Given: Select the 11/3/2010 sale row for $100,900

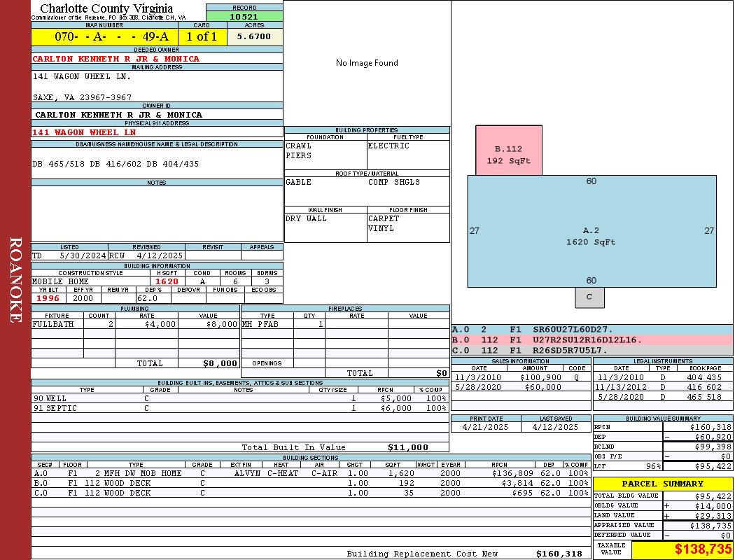Looking at the screenshot, I should [x=519, y=377].
